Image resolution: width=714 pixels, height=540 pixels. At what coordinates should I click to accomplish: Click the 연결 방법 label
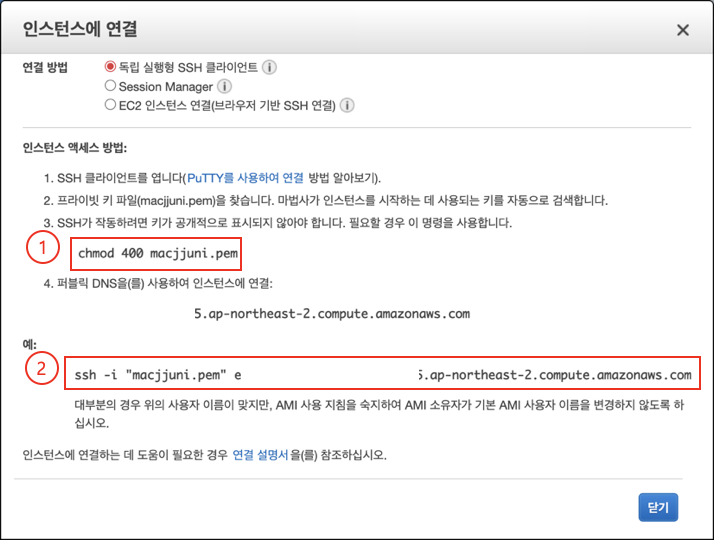click(45, 67)
